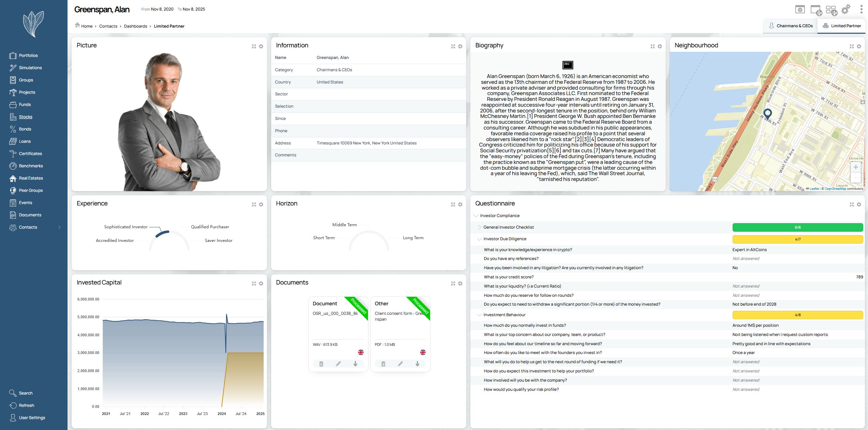Delete the Client consent form document
This screenshot has height=430, width=868.
click(383, 364)
